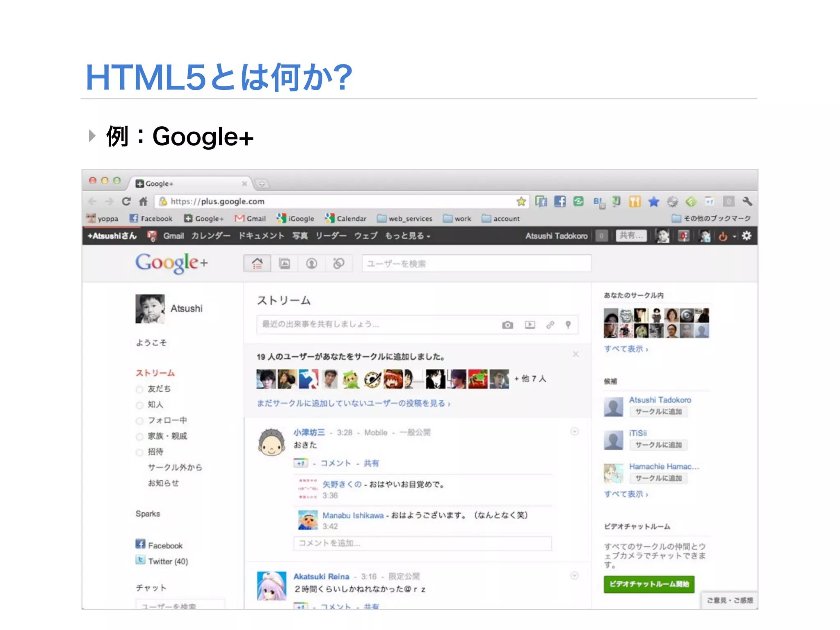
Task: Click the green ビデオチャットルーム開始 button
Action: click(x=649, y=584)
